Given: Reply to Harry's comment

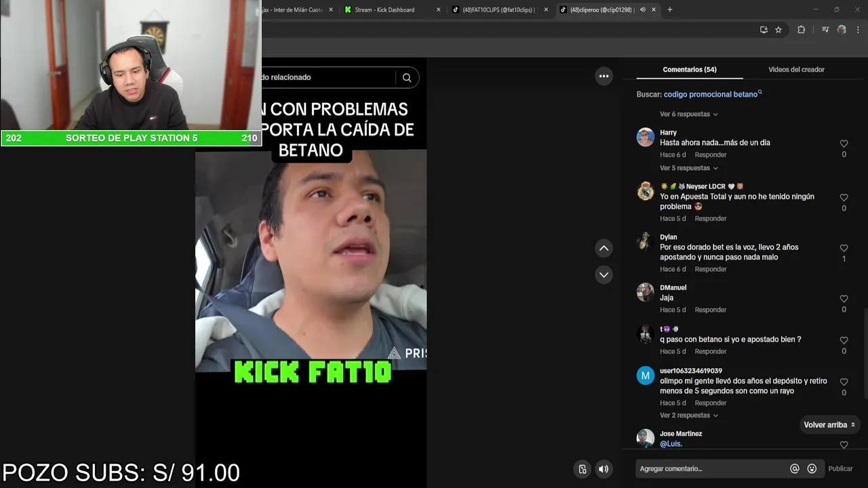Looking at the screenshot, I should 710,155.
